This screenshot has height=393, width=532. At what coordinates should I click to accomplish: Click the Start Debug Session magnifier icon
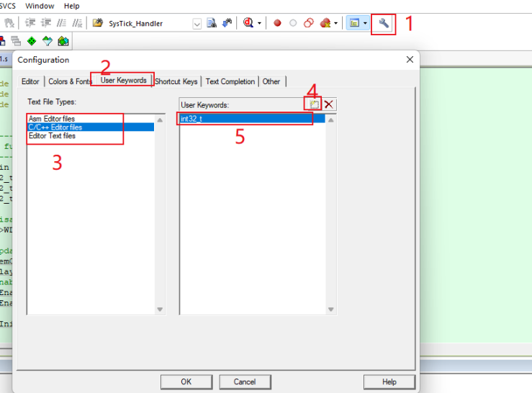248,23
